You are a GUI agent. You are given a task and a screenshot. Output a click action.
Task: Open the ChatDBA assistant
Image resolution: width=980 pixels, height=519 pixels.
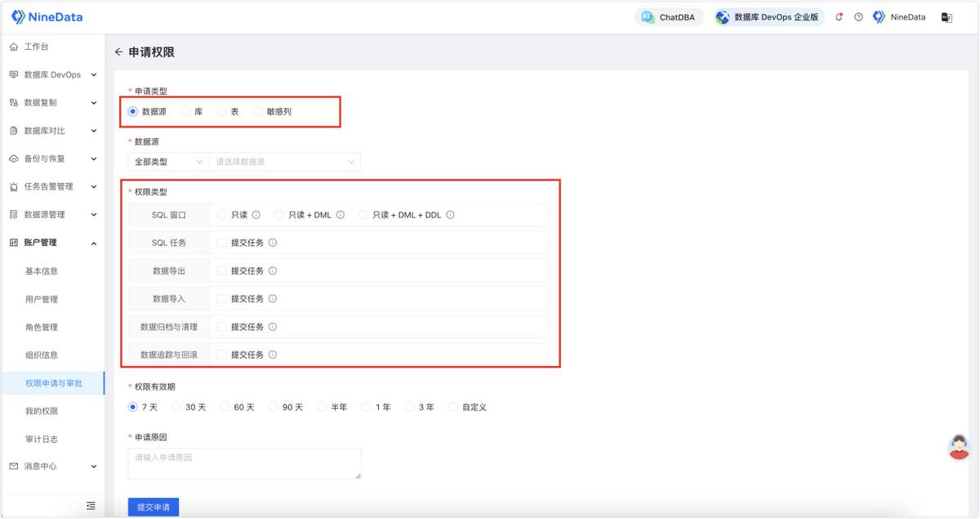(x=669, y=17)
